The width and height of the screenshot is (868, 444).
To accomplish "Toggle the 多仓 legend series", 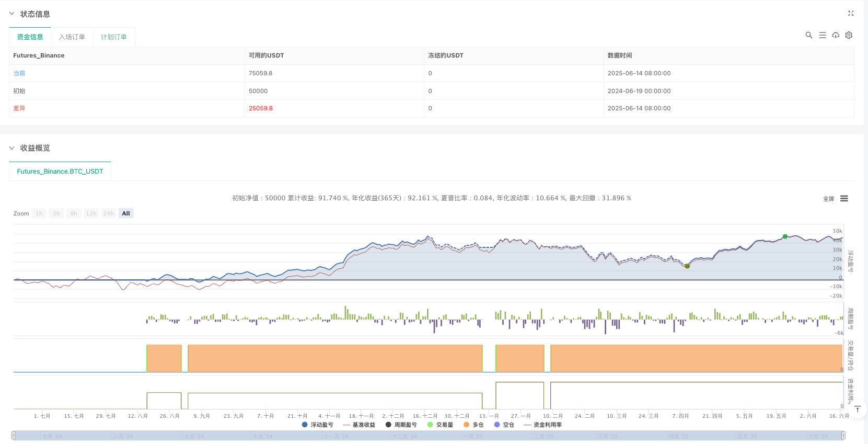I will click(473, 425).
